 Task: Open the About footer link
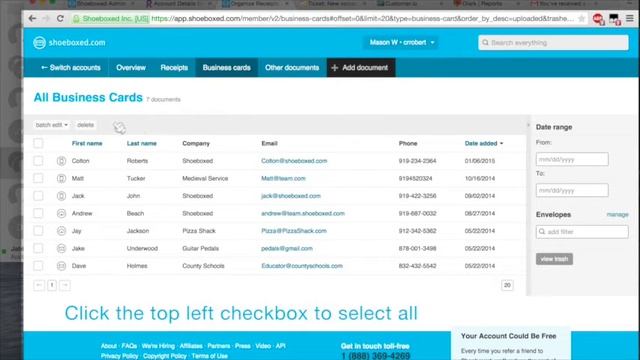pos(109,346)
